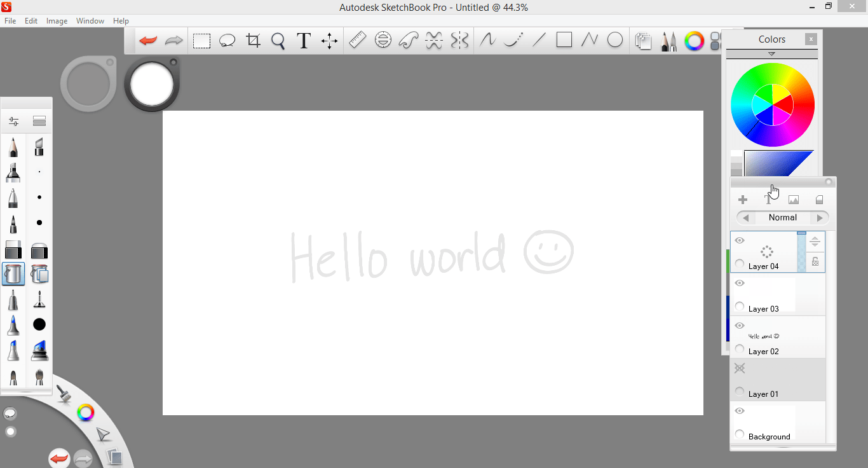The image size is (868, 468).
Task: Show the hidden Layer 01
Action: tap(739, 368)
